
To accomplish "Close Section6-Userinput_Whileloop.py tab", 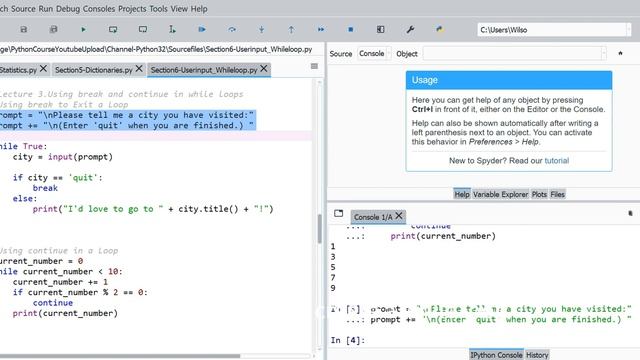I will (264, 69).
